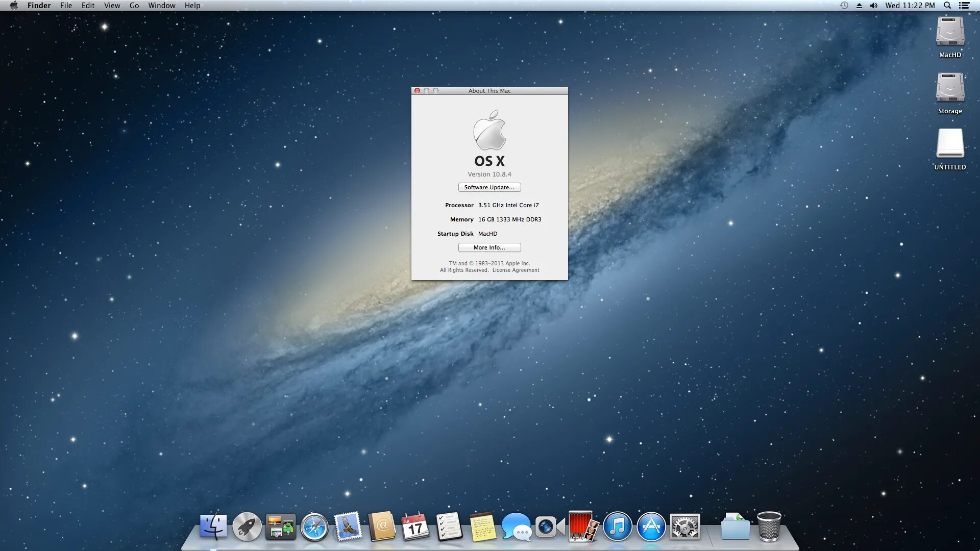
Task: Open Stickies notes dock icon
Action: pos(483,527)
